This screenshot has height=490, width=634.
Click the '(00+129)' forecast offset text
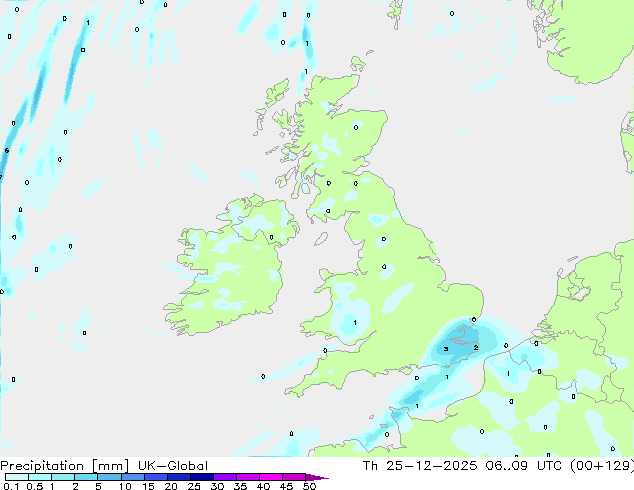602,466
